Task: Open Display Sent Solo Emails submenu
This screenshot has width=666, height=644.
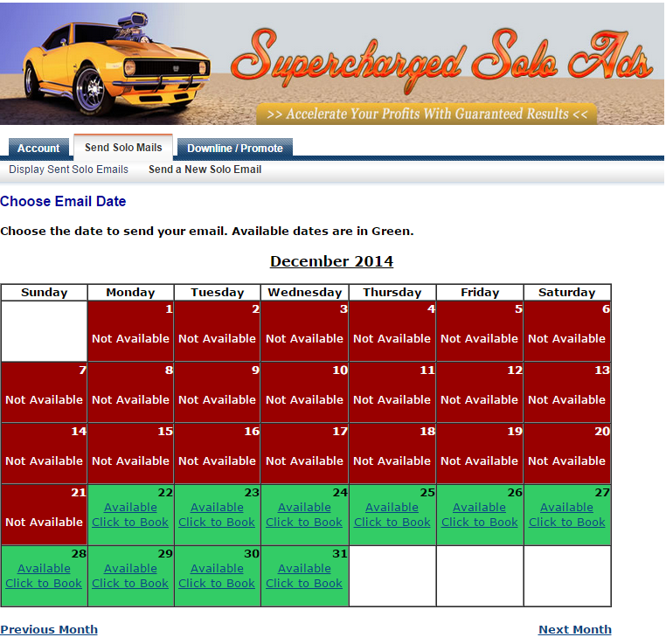Action: [68, 170]
